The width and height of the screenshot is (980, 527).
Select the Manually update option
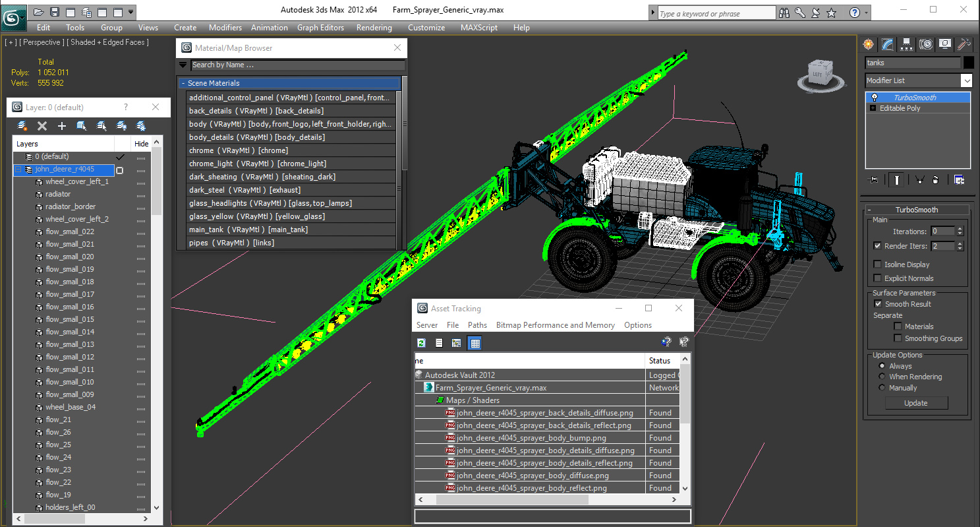click(882, 387)
